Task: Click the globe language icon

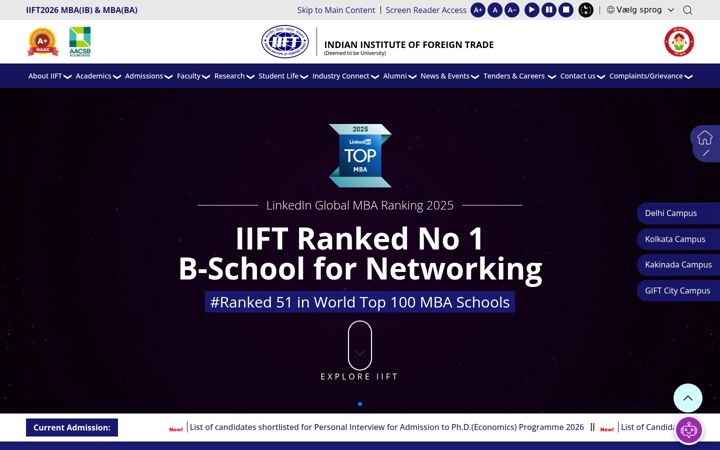Action: [610, 10]
